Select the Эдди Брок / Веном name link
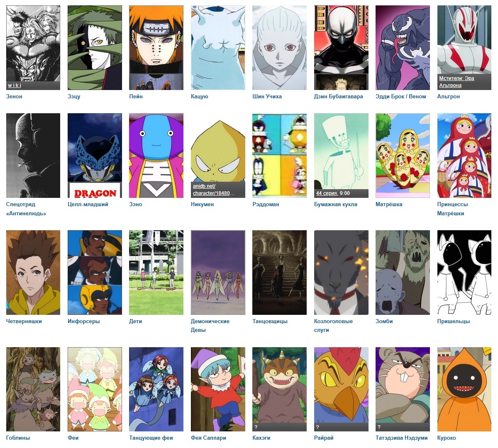 click(x=400, y=96)
